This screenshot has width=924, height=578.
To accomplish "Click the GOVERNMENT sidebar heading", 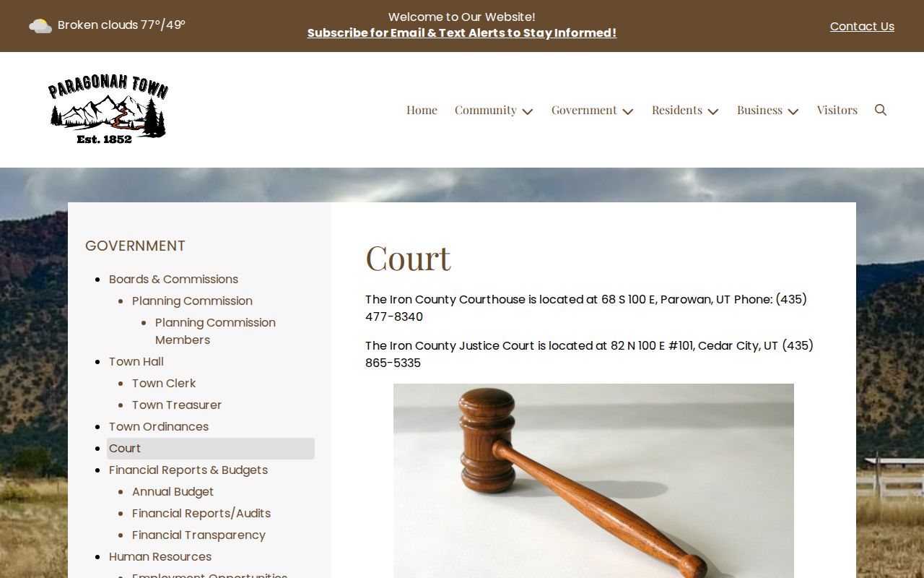I will 135,246.
